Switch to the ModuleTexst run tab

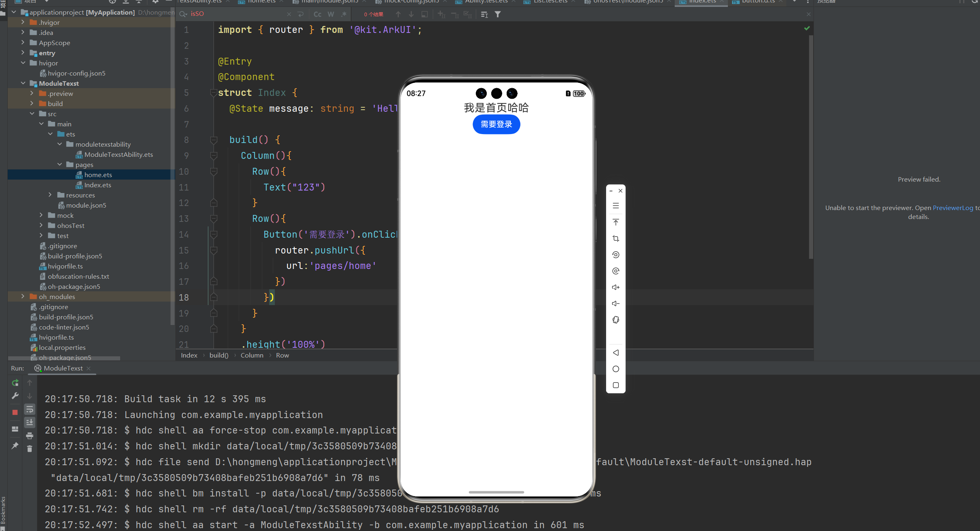pos(63,368)
